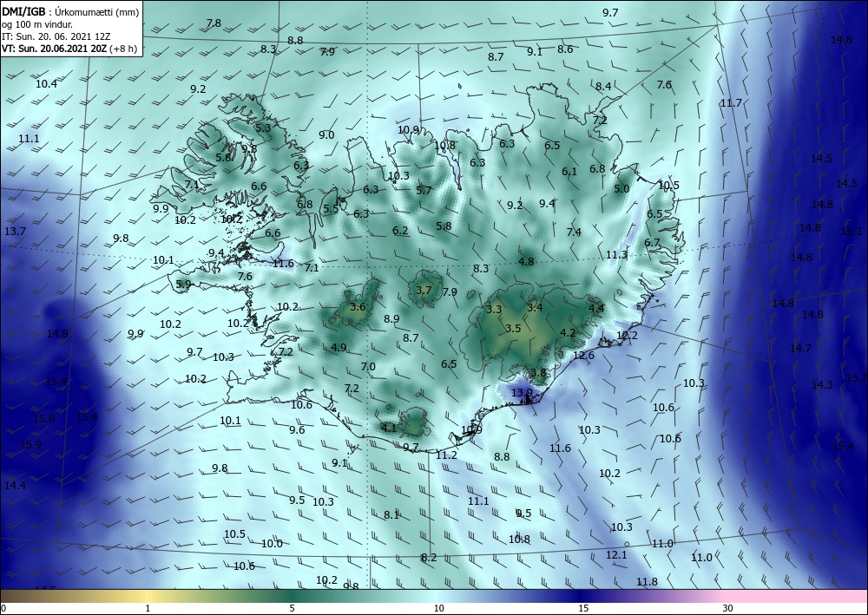Click the 10 label on the color scale
Screen dimensions: 868x615
[x=438, y=609]
